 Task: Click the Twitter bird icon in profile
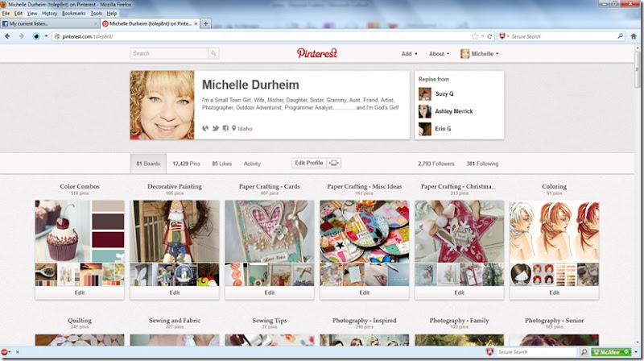click(215, 128)
